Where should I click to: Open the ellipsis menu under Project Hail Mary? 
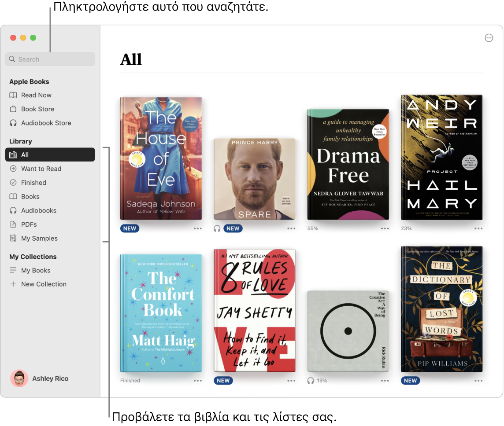[478, 228]
